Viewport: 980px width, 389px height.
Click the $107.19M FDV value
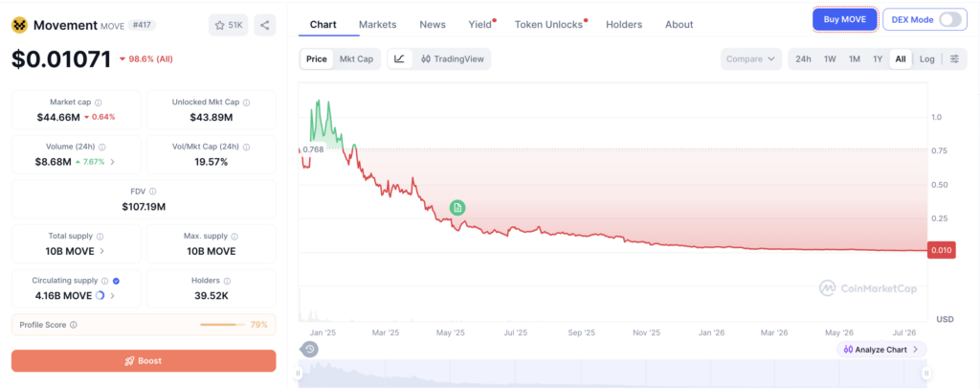(x=144, y=206)
